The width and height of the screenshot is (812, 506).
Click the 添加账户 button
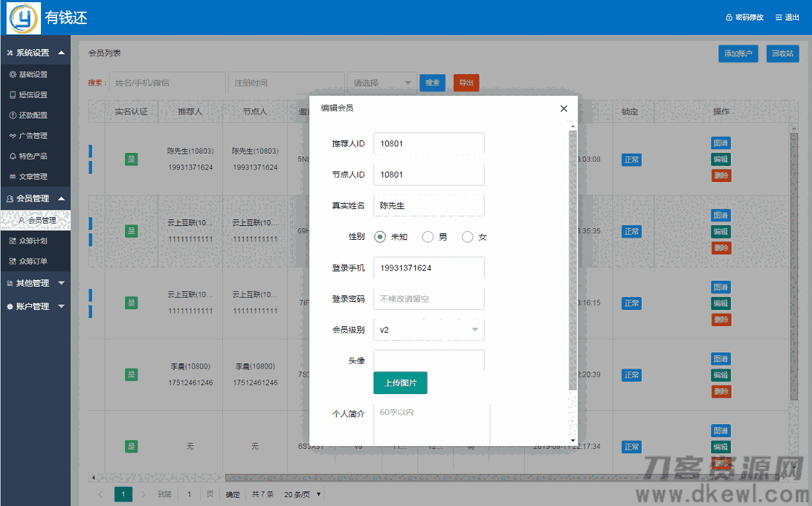point(738,53)
